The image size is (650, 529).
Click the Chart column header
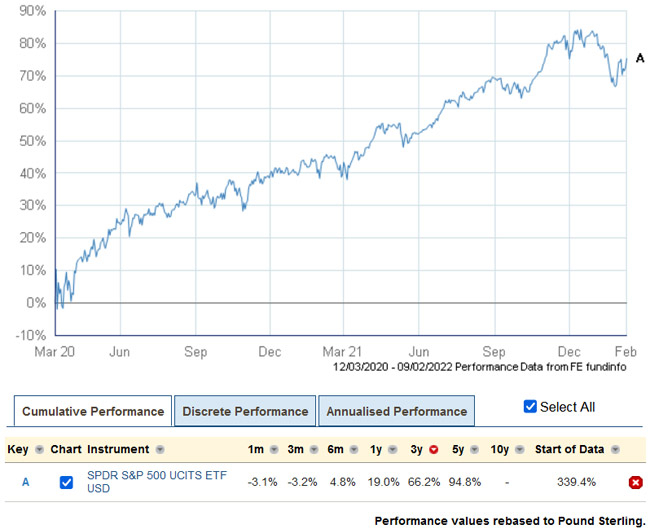65,449
